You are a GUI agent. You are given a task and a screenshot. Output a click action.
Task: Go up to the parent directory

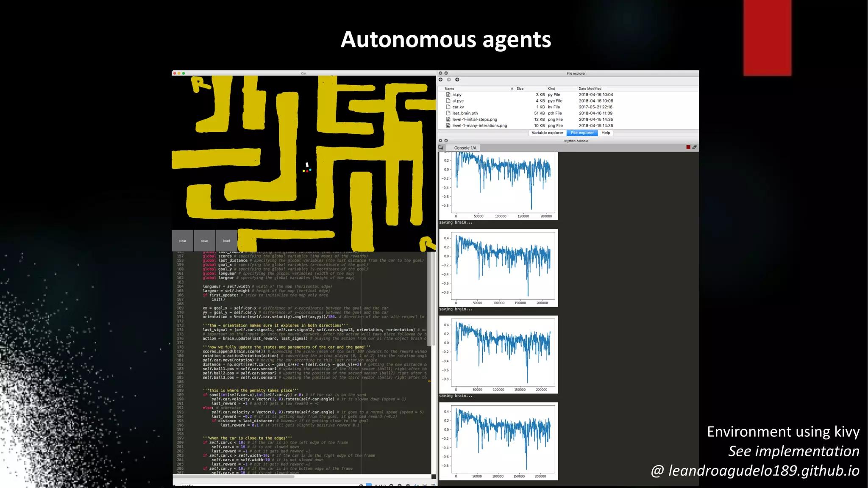point(457,80)
